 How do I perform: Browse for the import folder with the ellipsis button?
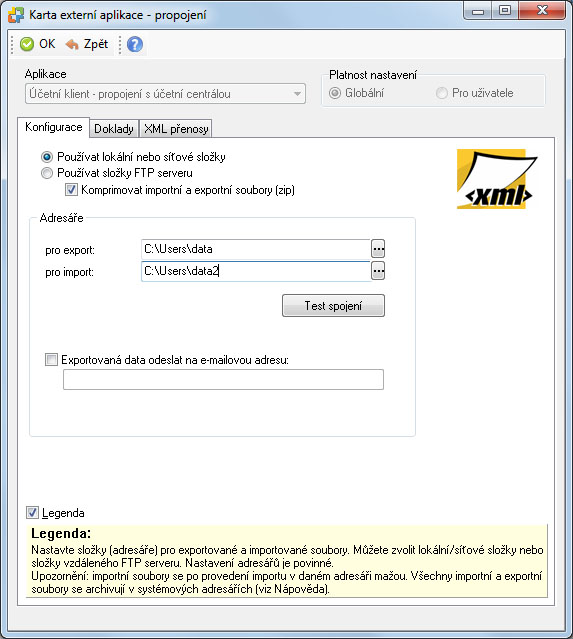tap(378, 271)
